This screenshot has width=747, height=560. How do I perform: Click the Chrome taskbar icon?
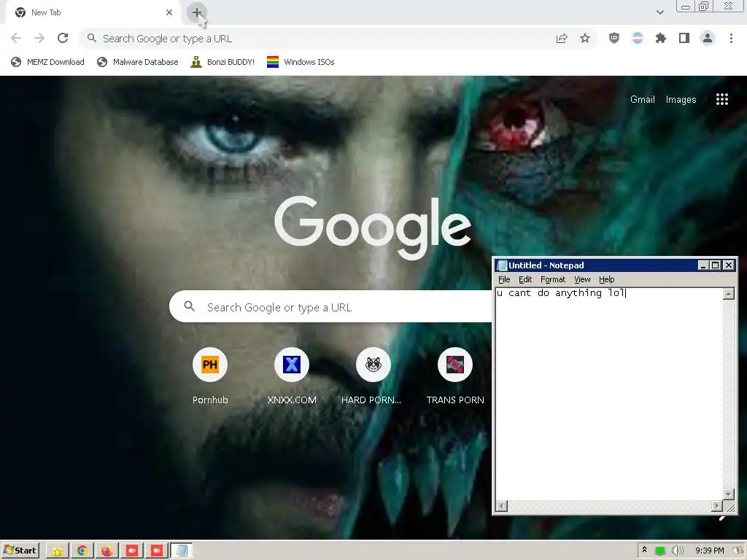(82, 551)
